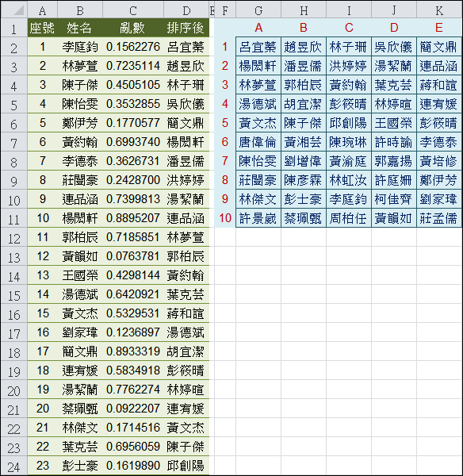
Task: Click red row number 5 in seating chart
Action: [x=225, y=123]
